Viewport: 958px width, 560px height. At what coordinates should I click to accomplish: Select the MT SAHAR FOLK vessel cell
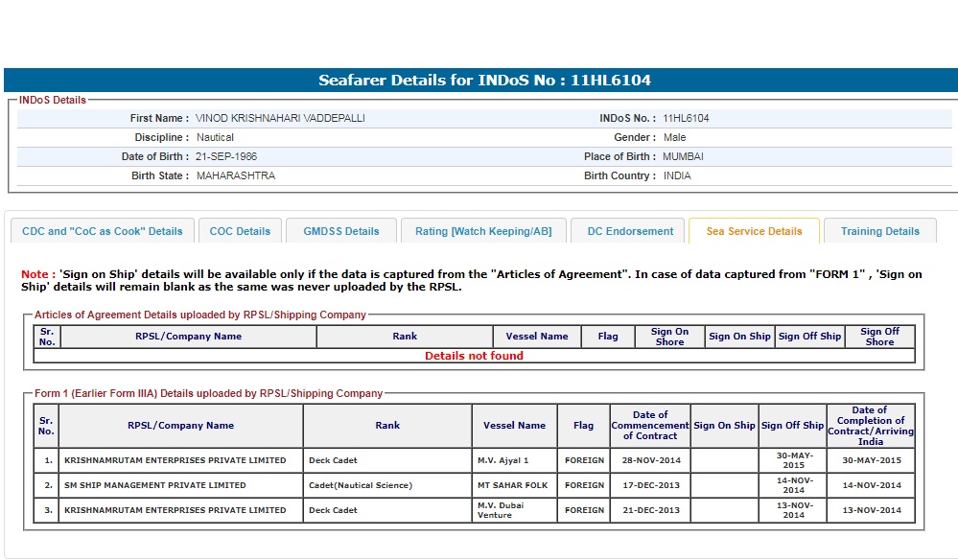[513, 485]
